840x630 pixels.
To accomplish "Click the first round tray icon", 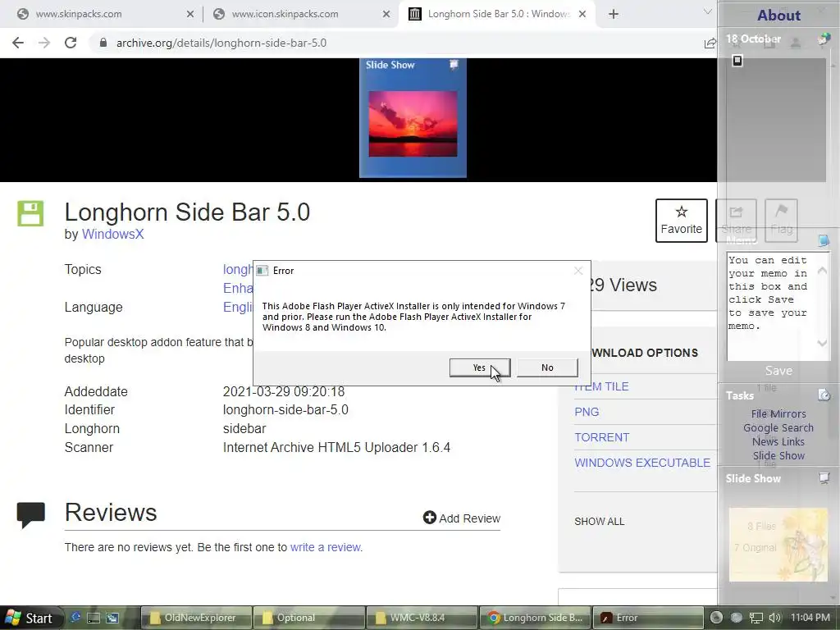I will point(716,617).
